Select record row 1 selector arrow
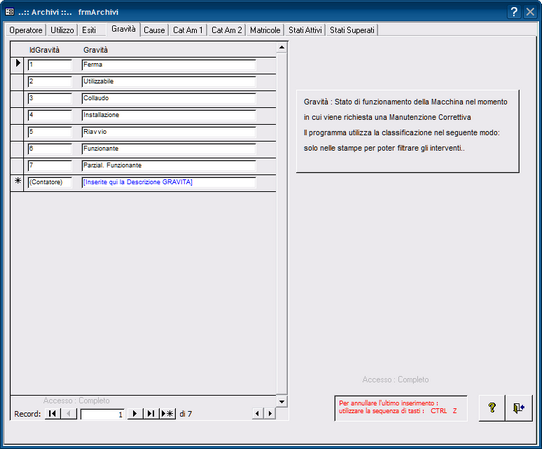The height and width of the screenshot is (449, 542). (17, 64)
